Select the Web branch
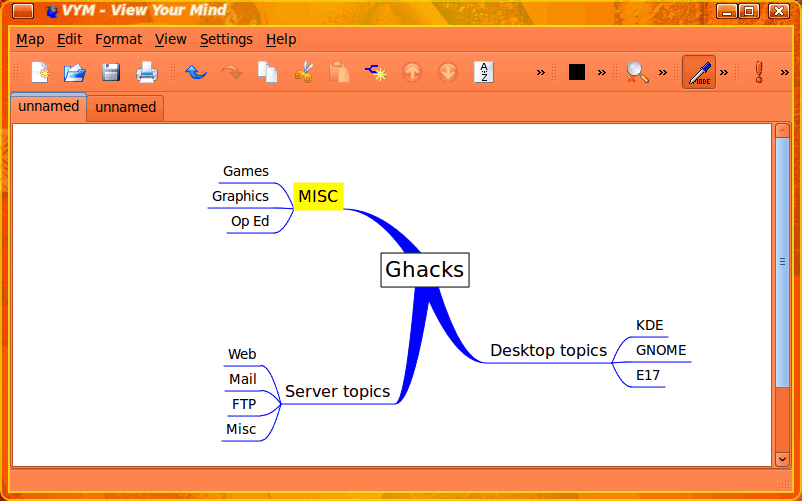802x501 pixels. (x=242, y=354)
